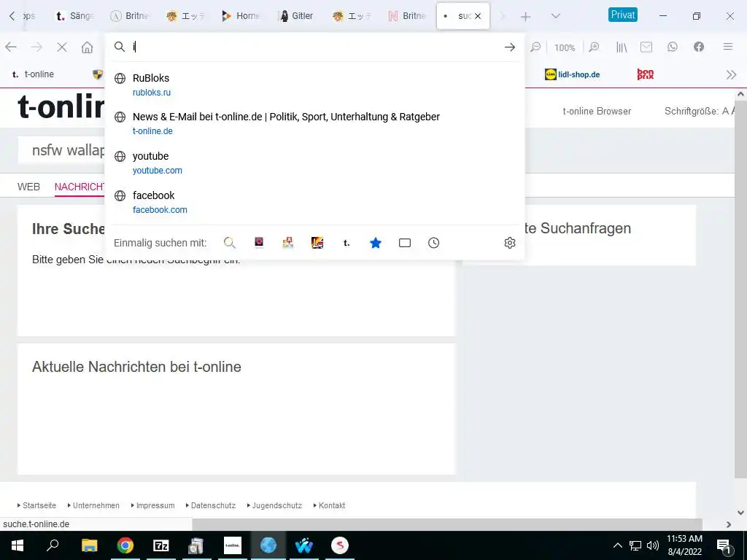Switch to the Home tab

click(241, 16)
